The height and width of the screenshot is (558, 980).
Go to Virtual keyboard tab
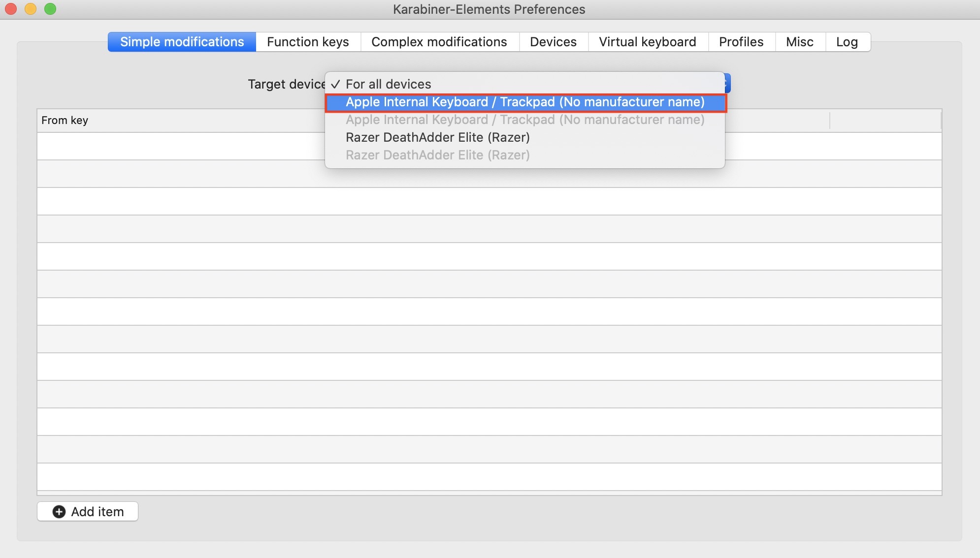click(x=647, y=42)
